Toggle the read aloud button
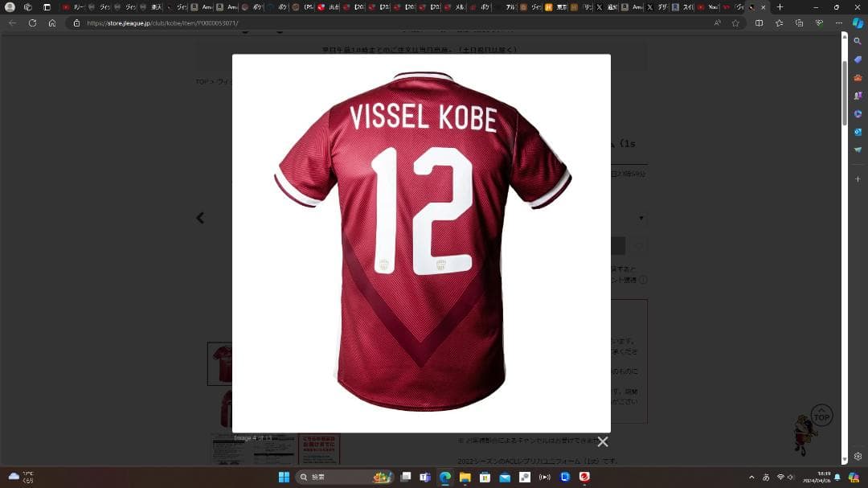 point(717,23)
